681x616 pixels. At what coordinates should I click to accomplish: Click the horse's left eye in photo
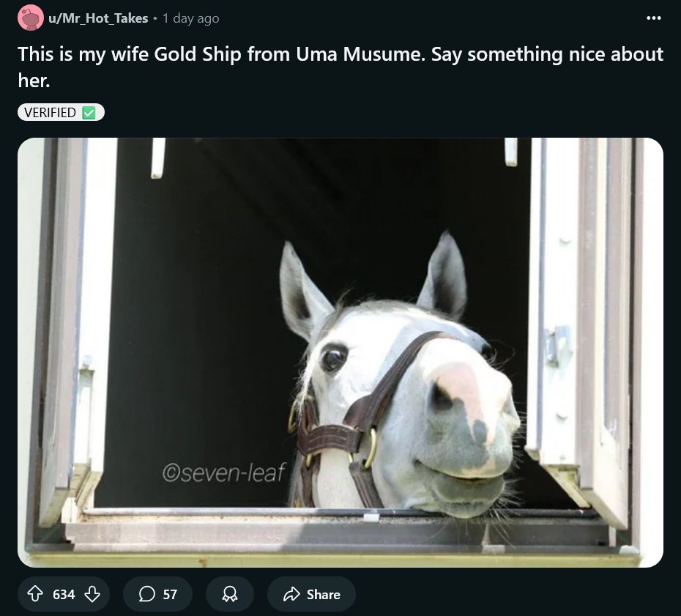pyautogui.click(x=334, y=358)
